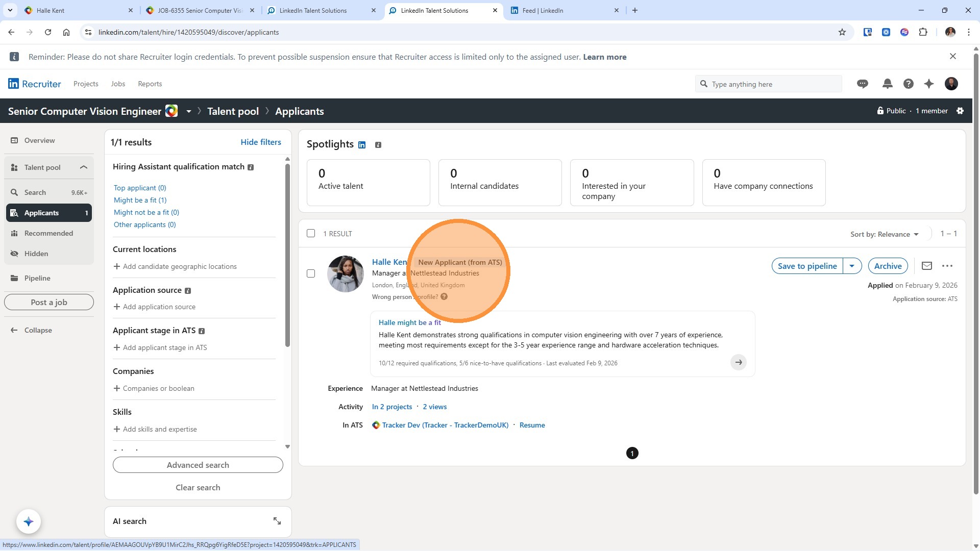Launch the floating AI assistant sparkle button
The image size is (980, 551).
29,521
